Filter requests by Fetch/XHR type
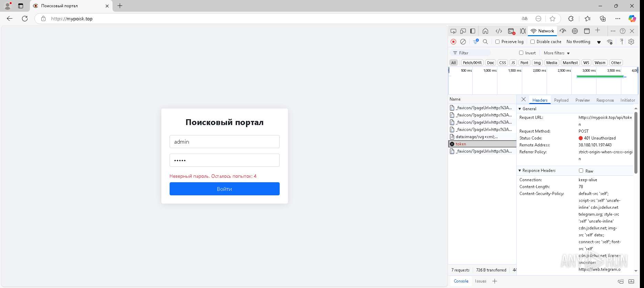The image size is (644, 288). 472,63
